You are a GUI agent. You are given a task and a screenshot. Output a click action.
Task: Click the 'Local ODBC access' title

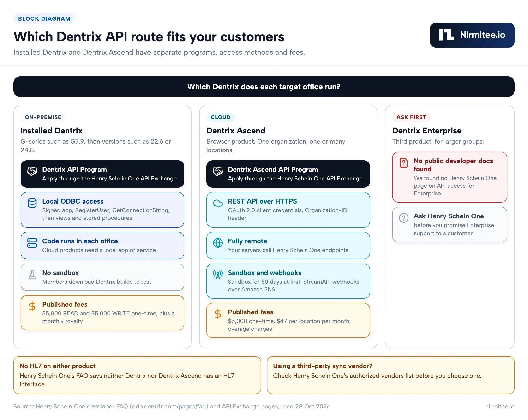(x=73, y=201)
